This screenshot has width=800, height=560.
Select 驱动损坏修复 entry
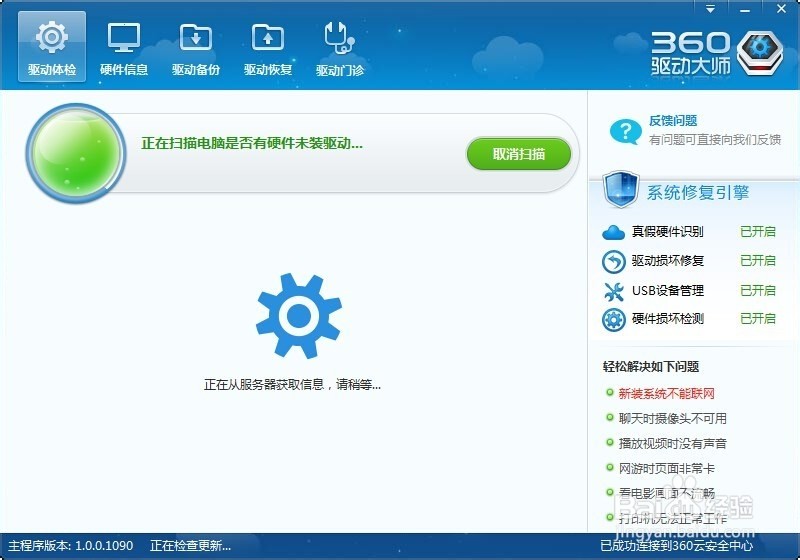click(667, 261)
